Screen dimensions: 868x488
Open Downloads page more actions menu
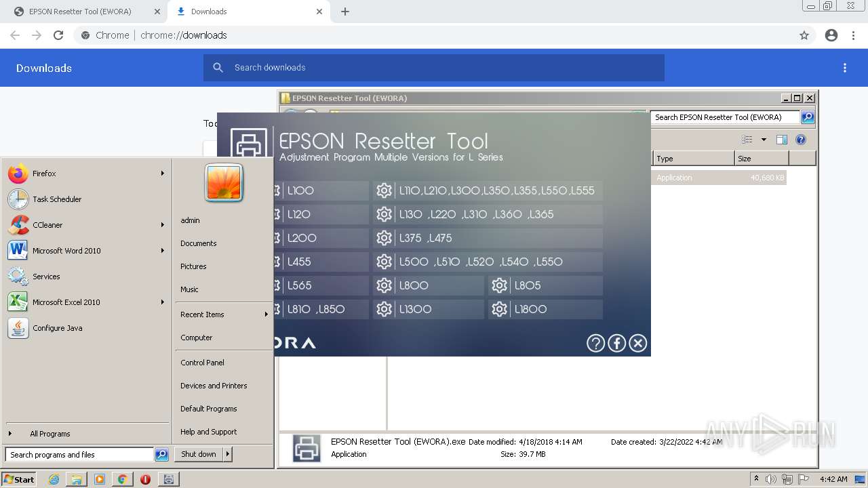pyautogui.click(x=845, y=68)
